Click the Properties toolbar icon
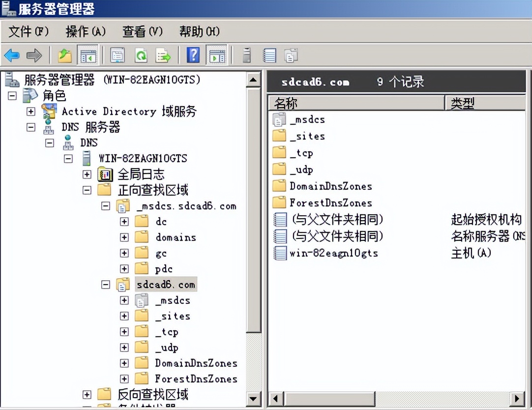 (118, 55)
